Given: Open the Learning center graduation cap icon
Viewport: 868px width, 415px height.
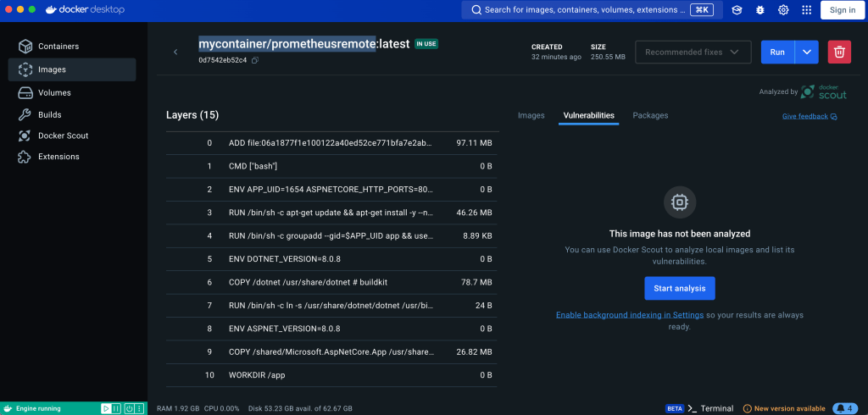Looking at the screenshot, I should click(737, 10).
